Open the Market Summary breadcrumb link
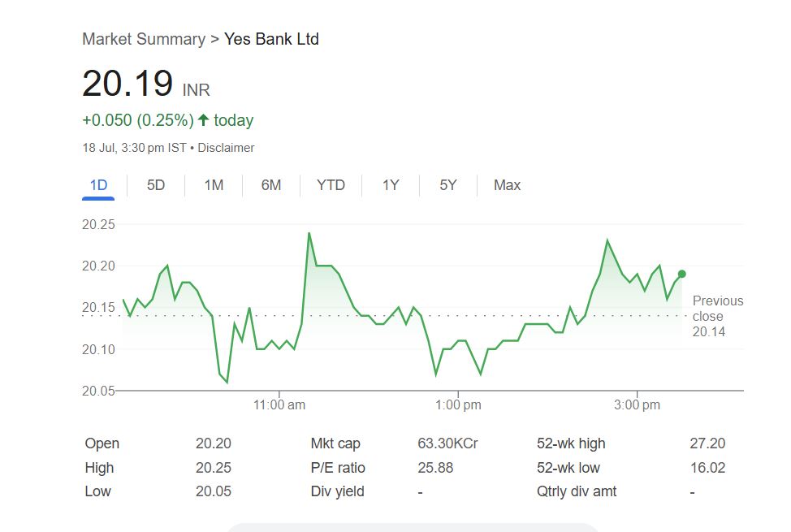Image resolution: width=791 pixels, height=532 pixels. (x=144, y=39)
